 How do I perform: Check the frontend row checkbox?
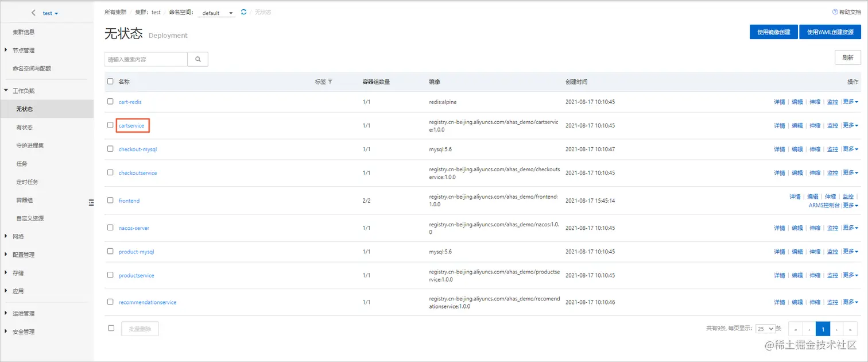click(110, 200)
